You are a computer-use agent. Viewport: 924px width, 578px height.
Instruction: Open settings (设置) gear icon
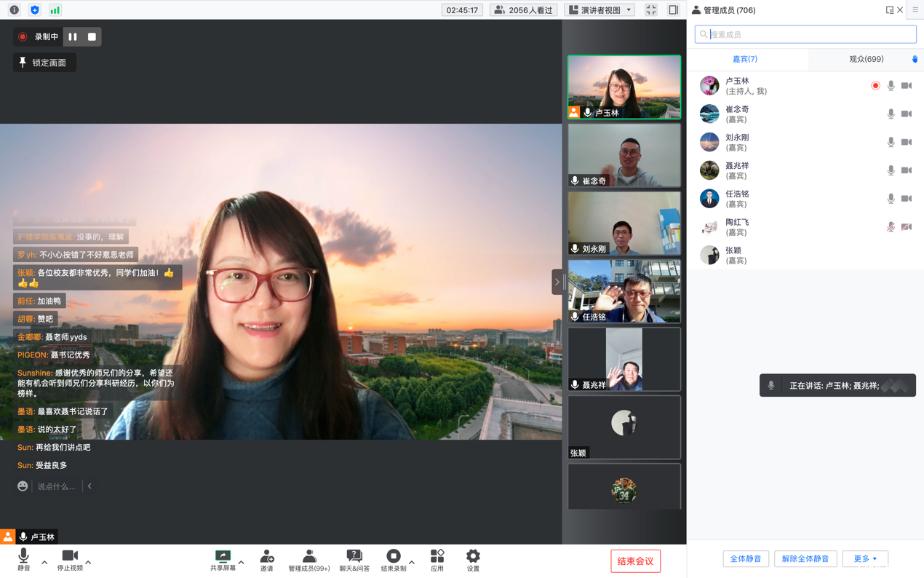pyautogui.click(x=473, y=560)
